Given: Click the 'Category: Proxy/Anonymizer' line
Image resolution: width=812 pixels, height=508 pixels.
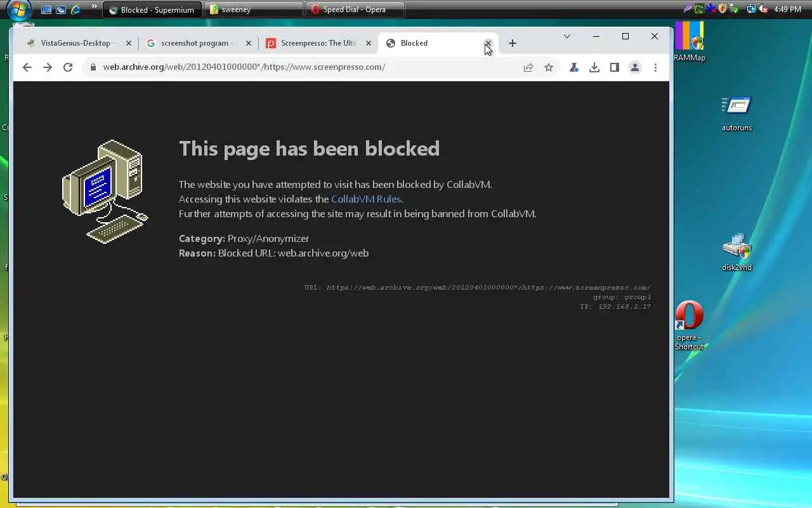Looking at the screenshot, I should [x=244, y=238].
